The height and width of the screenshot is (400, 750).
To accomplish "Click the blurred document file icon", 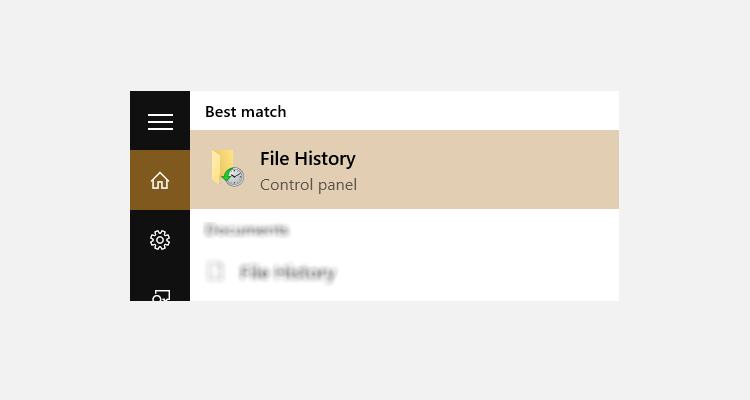I will pyautogui.click(x=215, y=271).
